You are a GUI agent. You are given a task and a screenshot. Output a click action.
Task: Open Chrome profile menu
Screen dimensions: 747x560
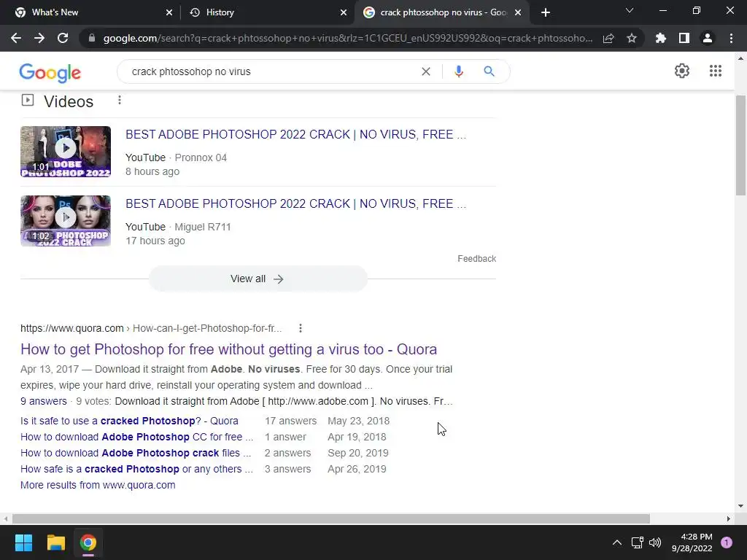(708, 38)
